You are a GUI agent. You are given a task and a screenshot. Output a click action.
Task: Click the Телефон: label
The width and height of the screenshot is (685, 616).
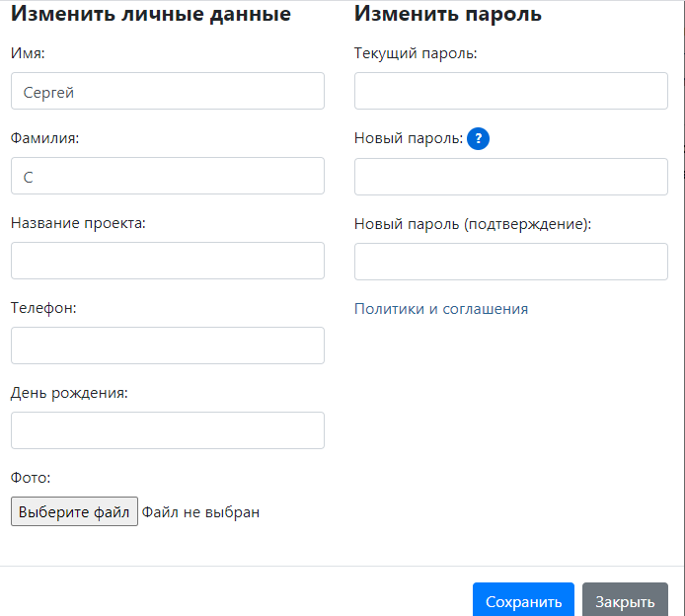click(x=43, y=308)
